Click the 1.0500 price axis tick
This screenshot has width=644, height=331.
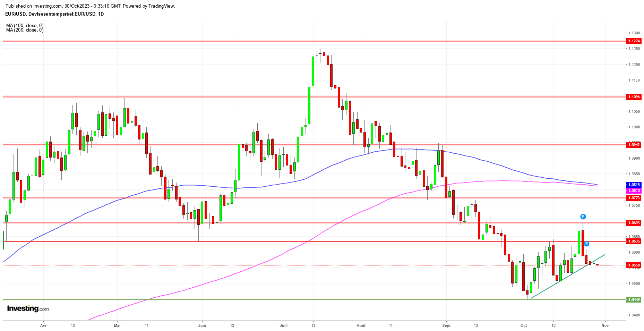click(634, 283)
